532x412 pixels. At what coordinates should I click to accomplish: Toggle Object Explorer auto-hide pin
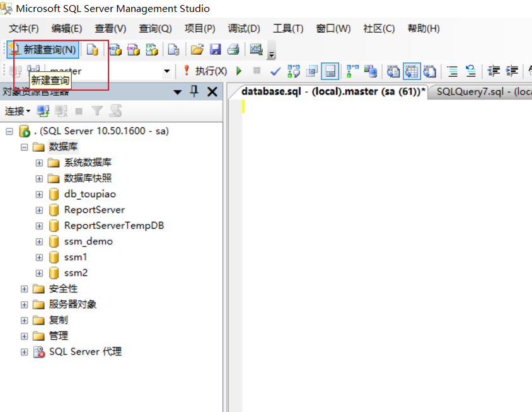pyautogui.click(x=194, y=91)
